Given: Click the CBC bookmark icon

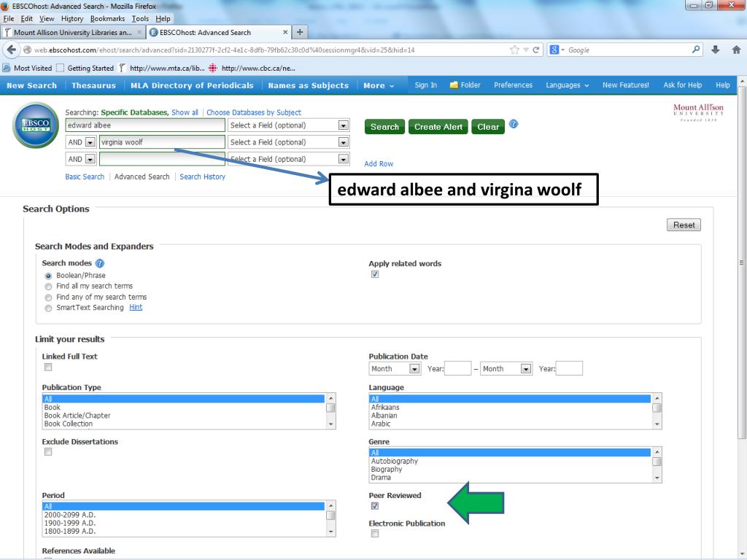Looking at the screenshot, I should [x=213, y=68].
